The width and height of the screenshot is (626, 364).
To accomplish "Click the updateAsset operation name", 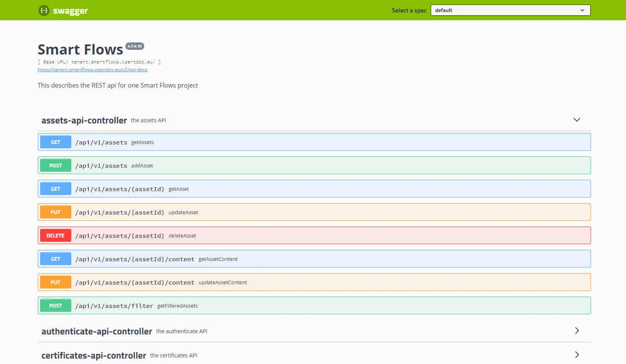I will (x=183, y=213).
